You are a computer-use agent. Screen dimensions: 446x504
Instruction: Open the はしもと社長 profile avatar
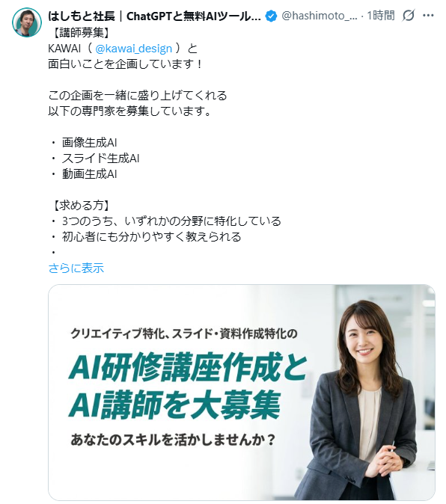27,22
